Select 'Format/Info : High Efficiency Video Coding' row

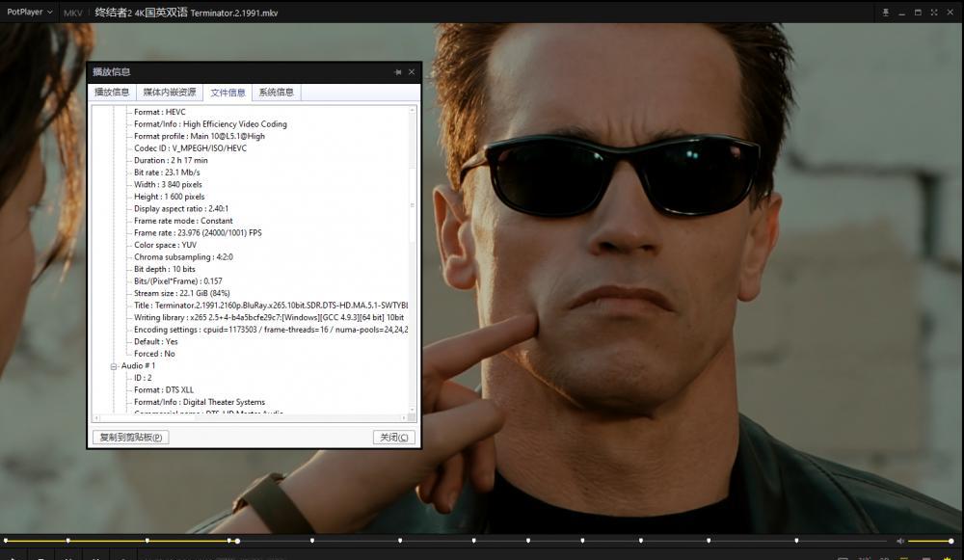coord(210,124)
